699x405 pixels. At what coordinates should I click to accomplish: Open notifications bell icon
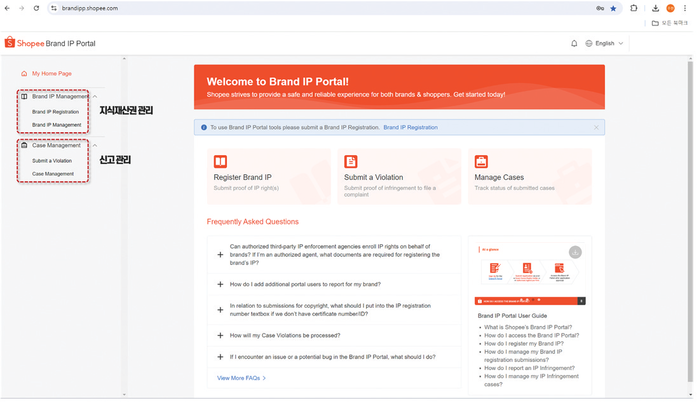tap(574, 43)
